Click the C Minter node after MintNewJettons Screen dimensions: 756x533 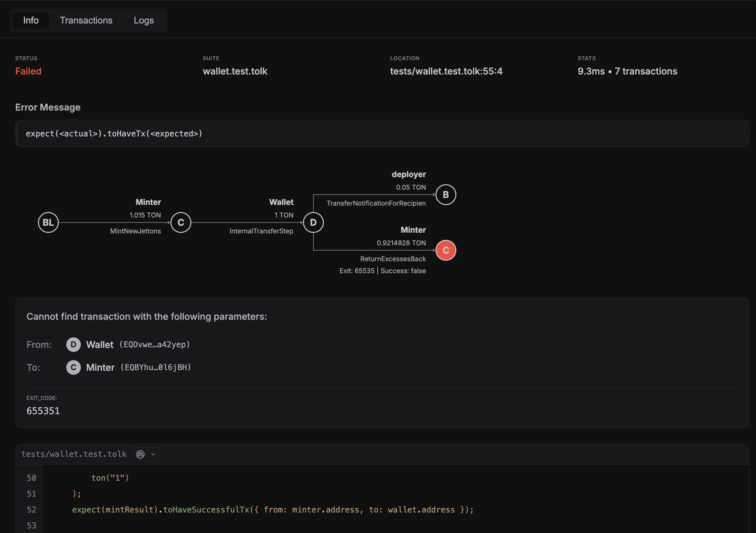point(181,222)
